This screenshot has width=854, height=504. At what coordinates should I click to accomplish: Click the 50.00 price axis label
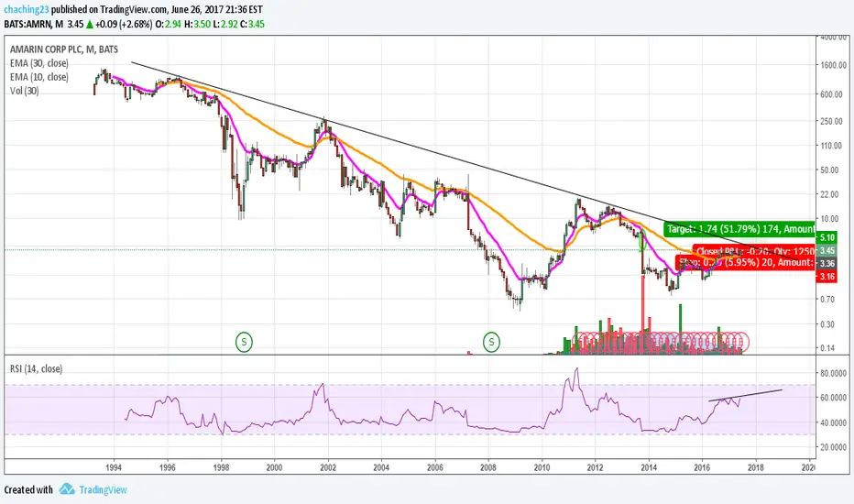tap(829, 170)
